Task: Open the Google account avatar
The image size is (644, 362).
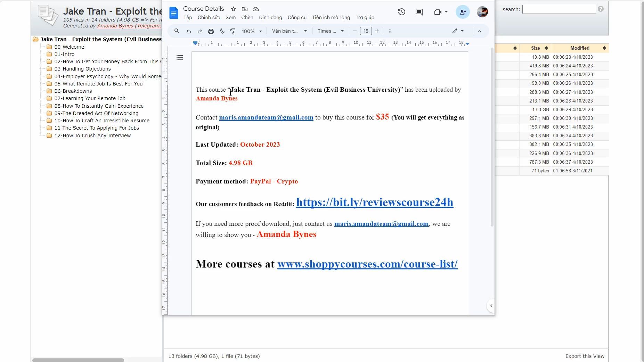Action: point(482,12)
